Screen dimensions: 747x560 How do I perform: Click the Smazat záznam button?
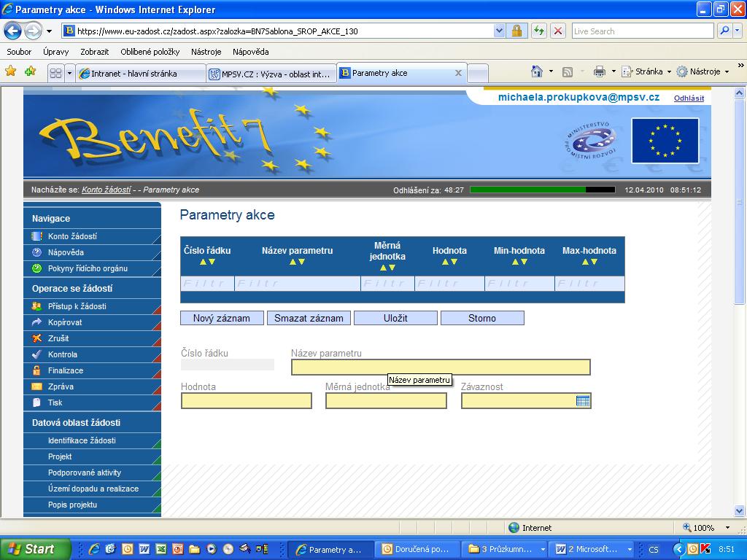309,318
